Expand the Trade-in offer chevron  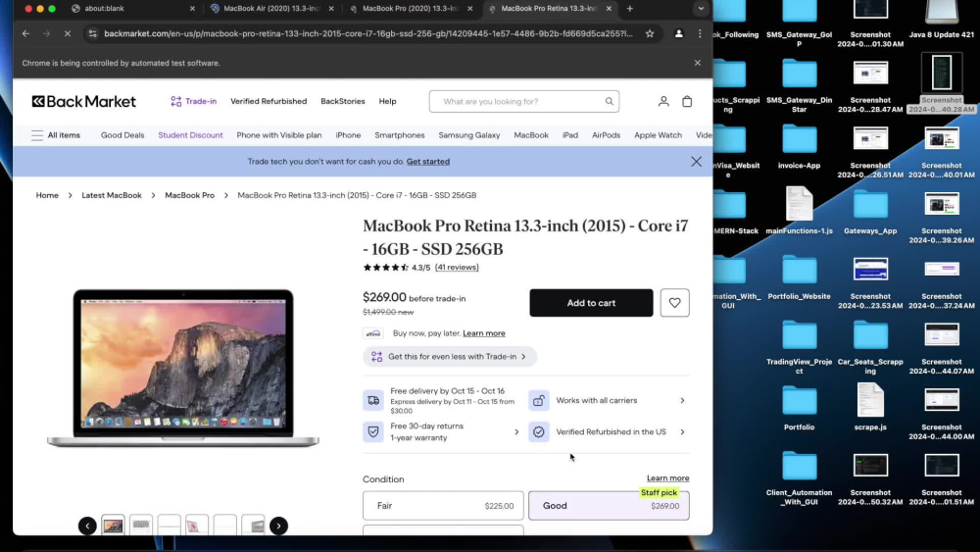(523, 356)
